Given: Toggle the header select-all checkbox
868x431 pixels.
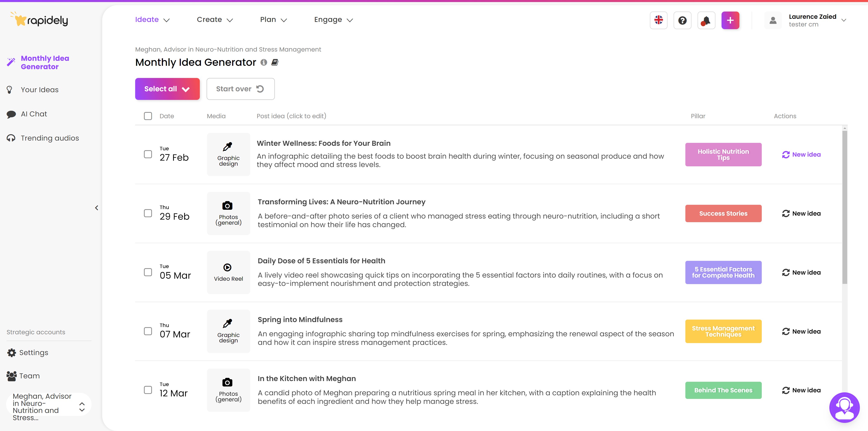Looking at the screenshot, I should click(x=148, y=116).
